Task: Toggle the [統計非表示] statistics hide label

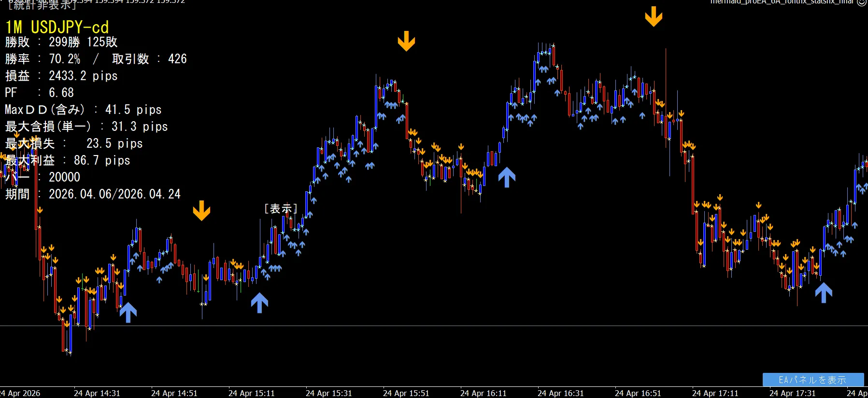Action: (43, 5)
